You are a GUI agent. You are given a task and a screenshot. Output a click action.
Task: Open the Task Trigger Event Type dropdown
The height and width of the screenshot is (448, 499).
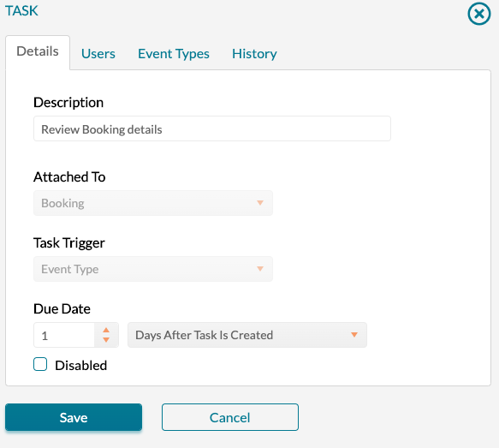pyautogui.click(x=153, y=269)
